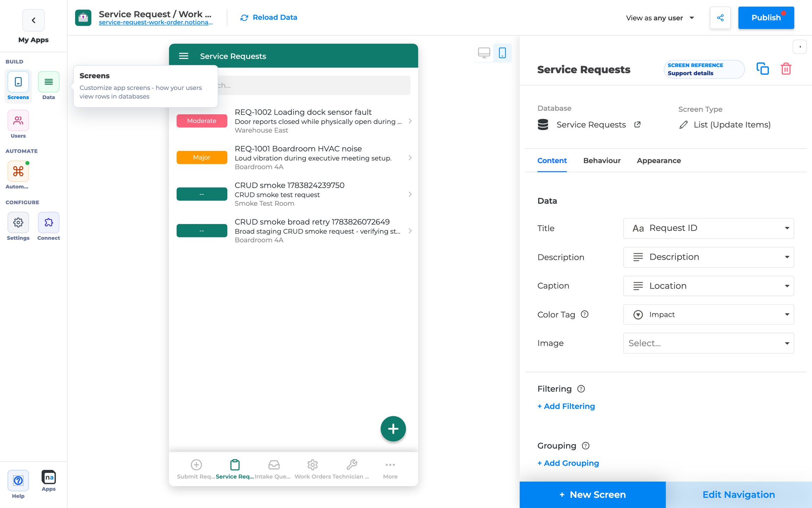Click green tag on CRUD smoke 1783824239750
Image resolution: width=812 pixels, height=508 pixels.
point(202,194)
